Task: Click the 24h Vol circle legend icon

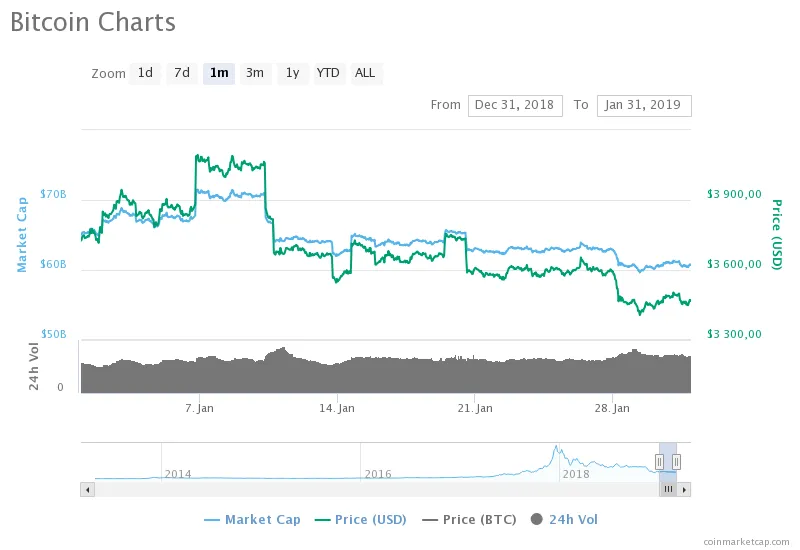Action: click(537, 519)
